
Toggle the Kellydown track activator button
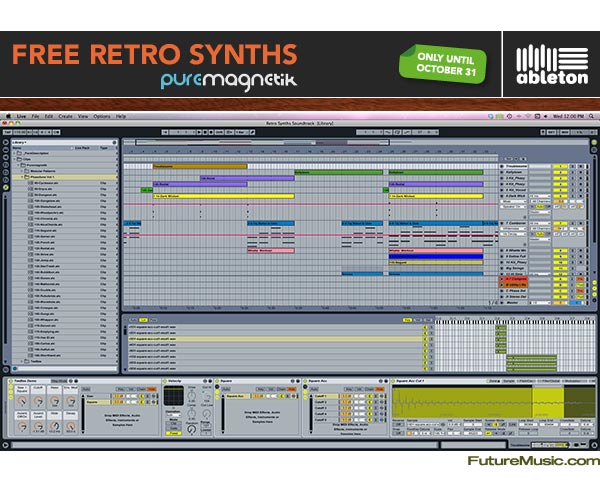[x=560, y=172]
